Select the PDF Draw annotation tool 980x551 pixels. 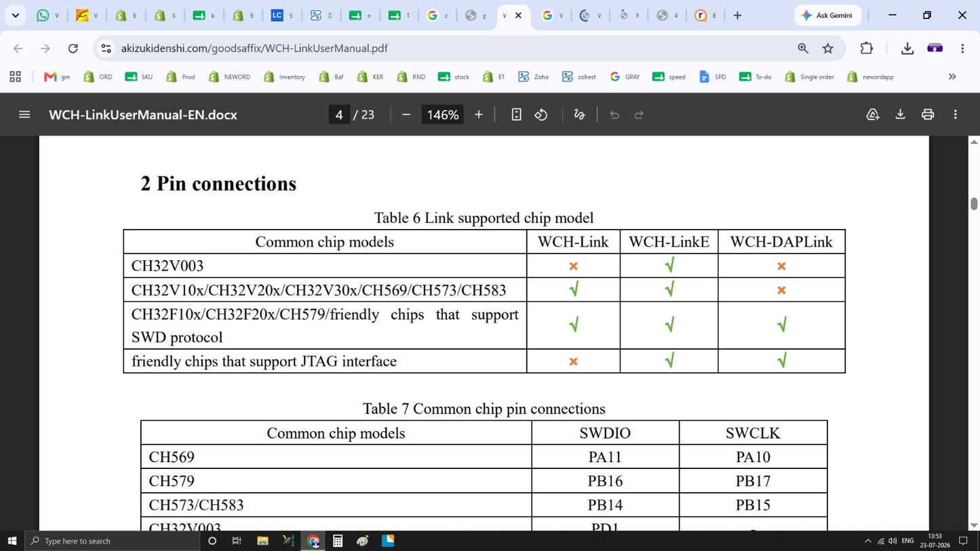[579, 115]
